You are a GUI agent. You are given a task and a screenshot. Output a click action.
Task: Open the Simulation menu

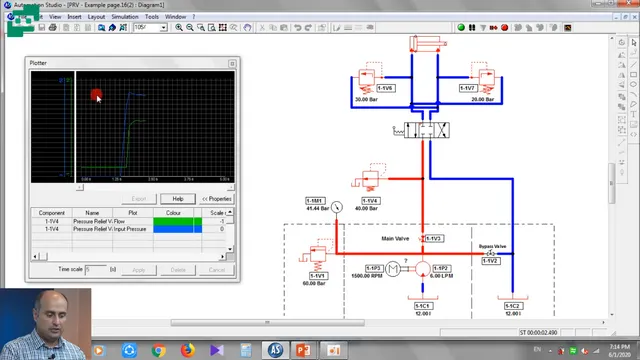click(x=124, y=17)
